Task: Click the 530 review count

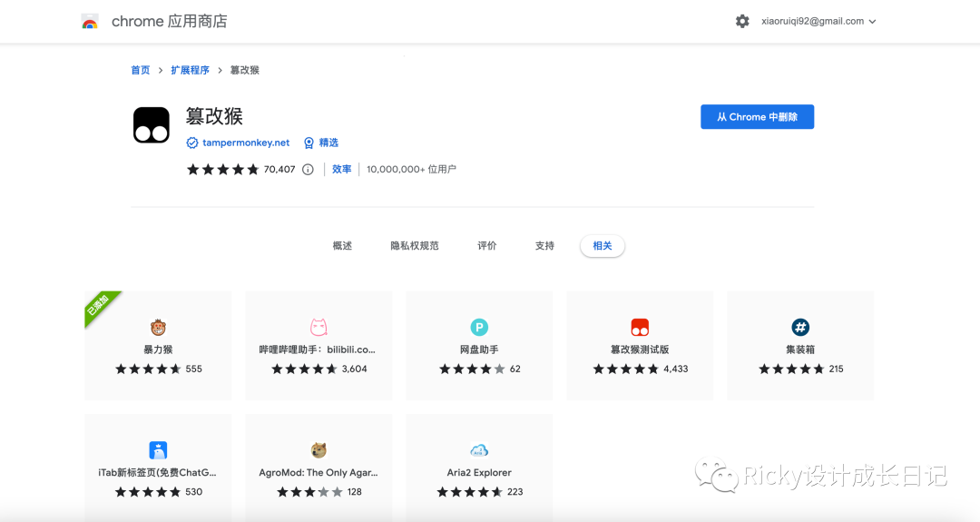Action: (x=194, y=492)
